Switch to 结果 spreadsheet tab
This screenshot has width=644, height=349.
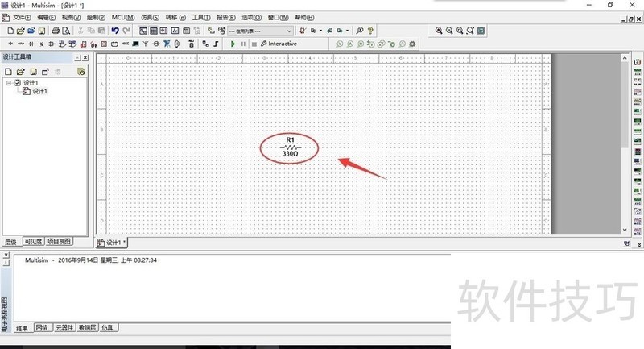point(22,328)
